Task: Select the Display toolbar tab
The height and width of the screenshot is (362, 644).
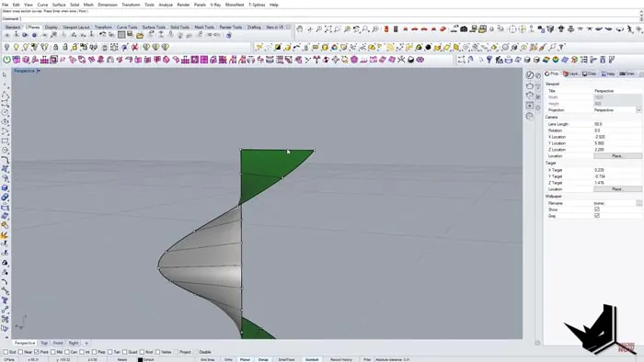Action: click(x=52, y=27)
